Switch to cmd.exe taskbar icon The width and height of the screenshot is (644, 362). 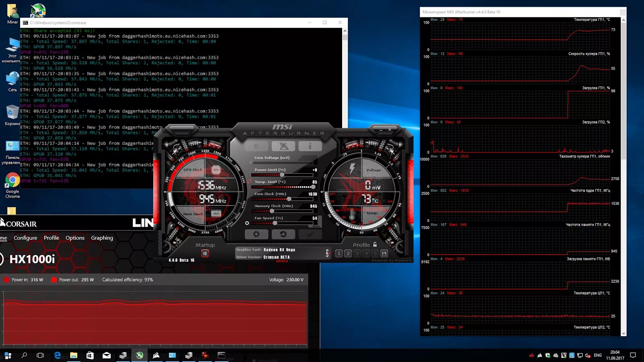(x=221, y=356)
